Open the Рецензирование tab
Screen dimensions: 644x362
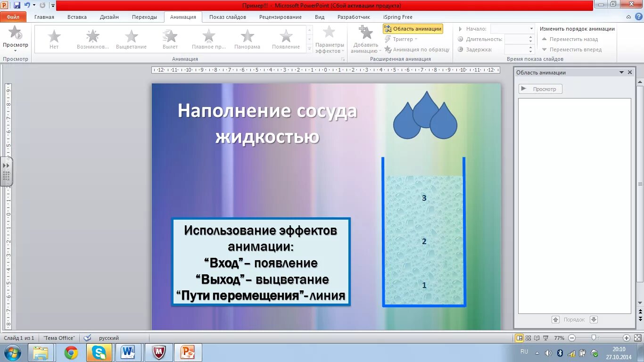[x=281, y=17]
